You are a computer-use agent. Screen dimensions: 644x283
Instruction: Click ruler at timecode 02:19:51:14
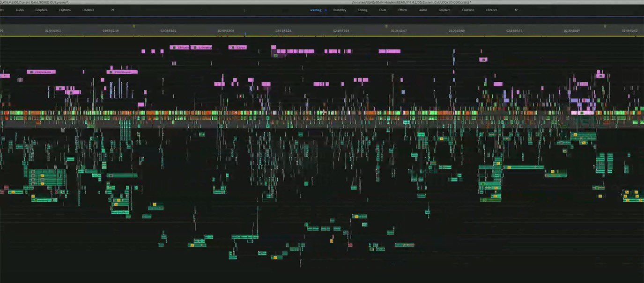coord(341,31)
